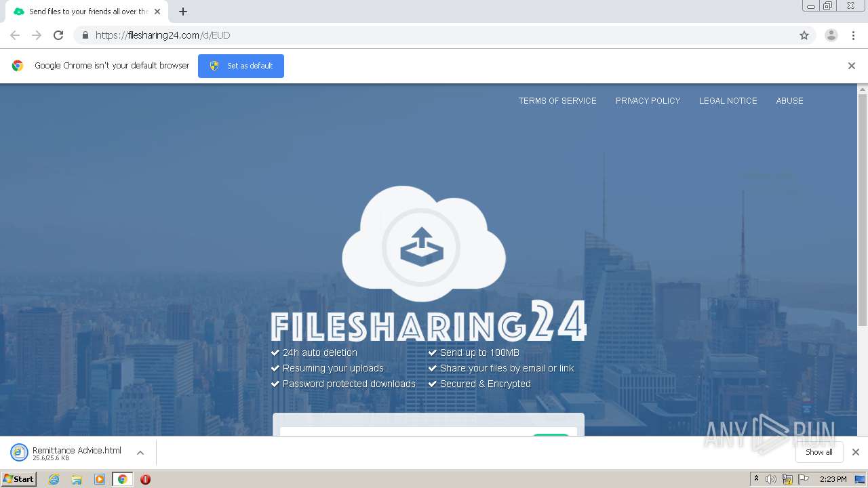The height and width of the screenshot is (488, 868).
Task: Open the Windows Start menu
Action: pos(19,479)
